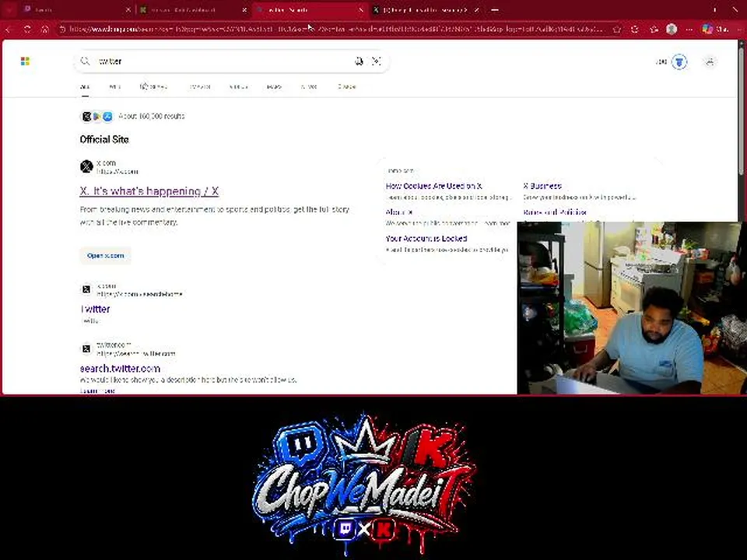Open visual search using the camera icon
This screenshot has height=560, width=747.
tap(377, 61)
